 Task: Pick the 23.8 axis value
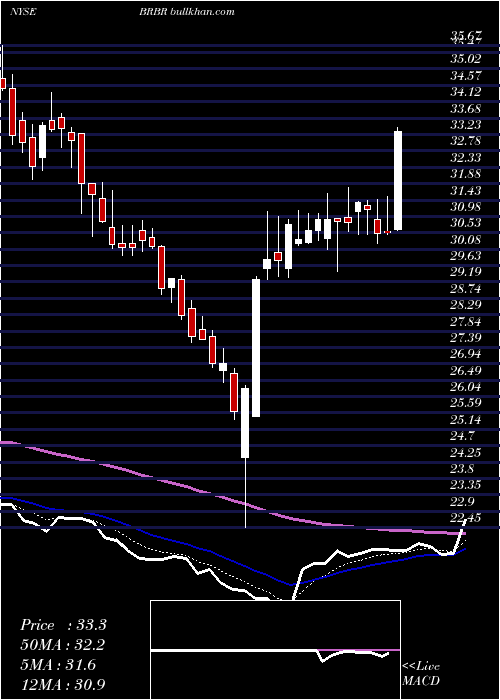coord(462,469)
